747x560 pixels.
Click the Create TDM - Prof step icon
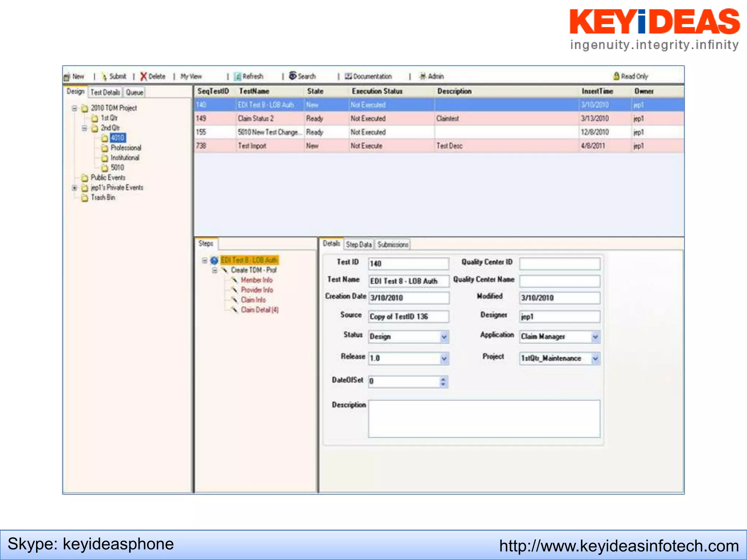(225, 270)
